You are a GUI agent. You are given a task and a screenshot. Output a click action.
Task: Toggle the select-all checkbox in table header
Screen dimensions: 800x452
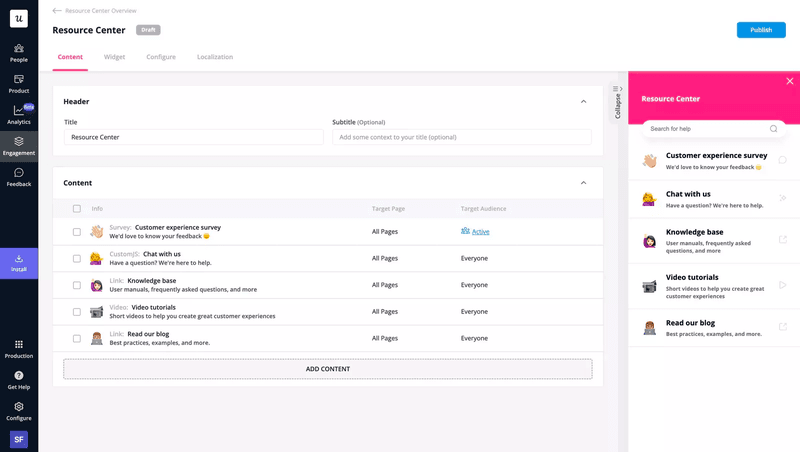tap(77, 209)
